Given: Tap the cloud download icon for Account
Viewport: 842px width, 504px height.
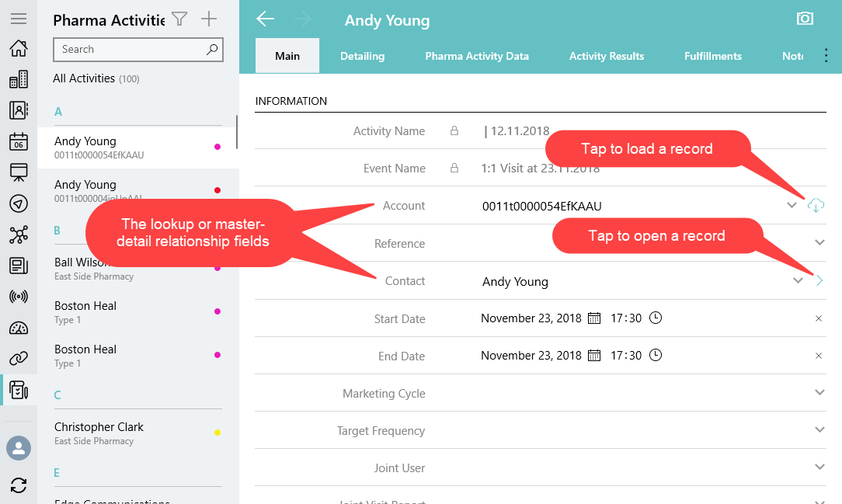Looking at the screenshot, I should [x=816, y=206].
